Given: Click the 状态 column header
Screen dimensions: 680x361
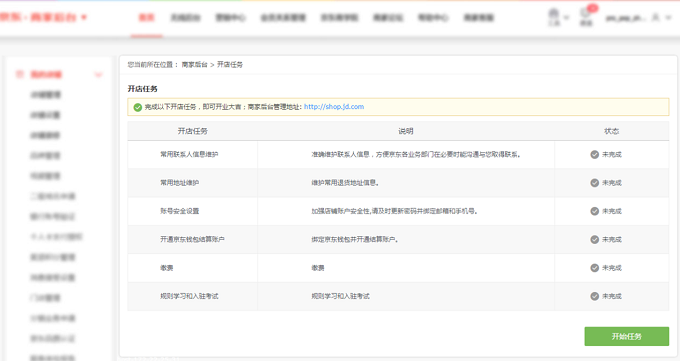Looking at the screenshot, I should coord(611,131).
